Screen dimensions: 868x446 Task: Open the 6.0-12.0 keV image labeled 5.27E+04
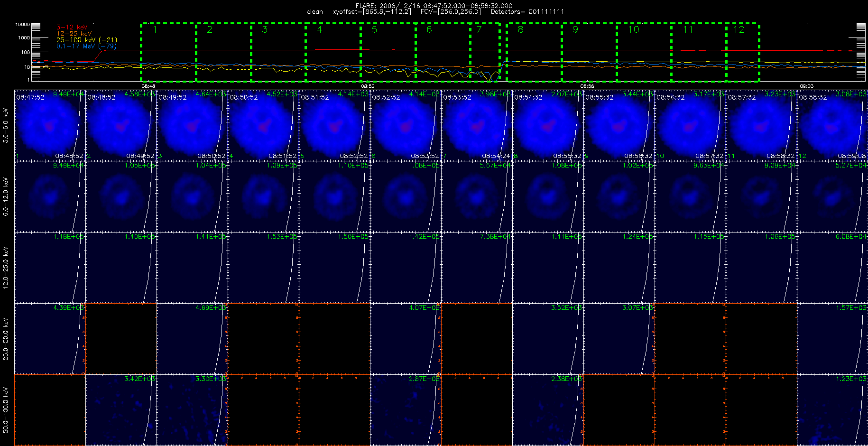click(x=832, y=196)
